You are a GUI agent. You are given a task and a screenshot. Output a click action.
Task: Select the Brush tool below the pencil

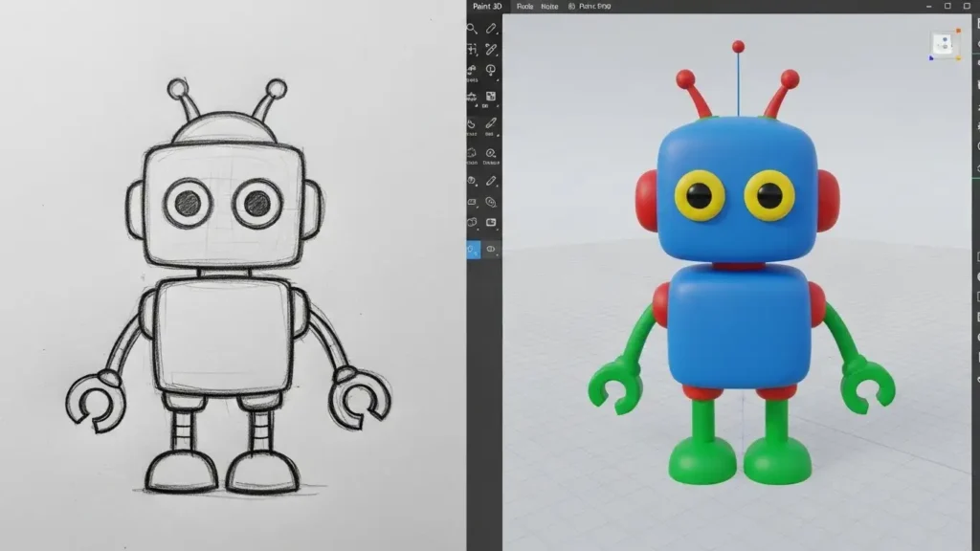pyautogui.click(x=490, y=47)
